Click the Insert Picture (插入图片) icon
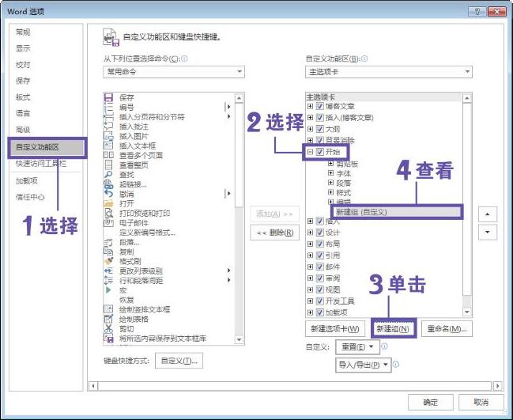513x420 pixels. click(108, 136)
